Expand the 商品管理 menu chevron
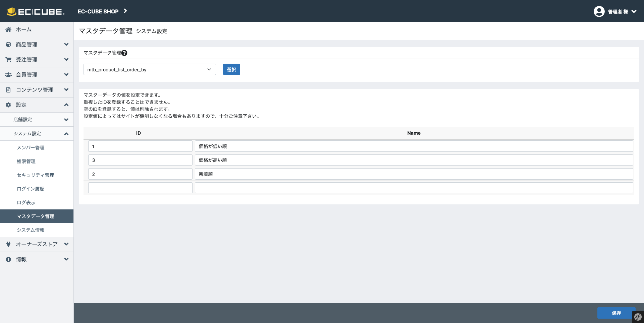This screenshot has height=323, width=644. click(66, 44)
